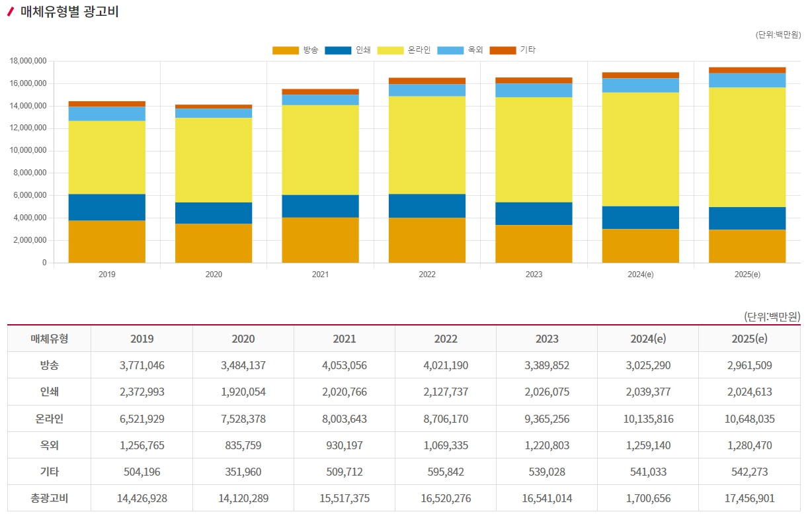Click the yellow 온라인 segment of the 2025(e) bar
The height and width of the screenshot is (518, 812).
point(747,147)
